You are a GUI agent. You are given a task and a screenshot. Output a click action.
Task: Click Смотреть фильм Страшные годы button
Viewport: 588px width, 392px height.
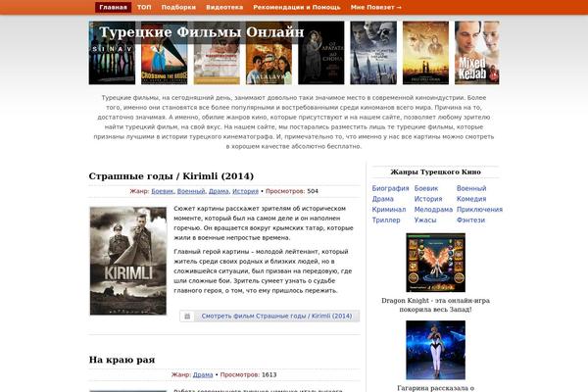pyautogui.click(x=269, y=317)
